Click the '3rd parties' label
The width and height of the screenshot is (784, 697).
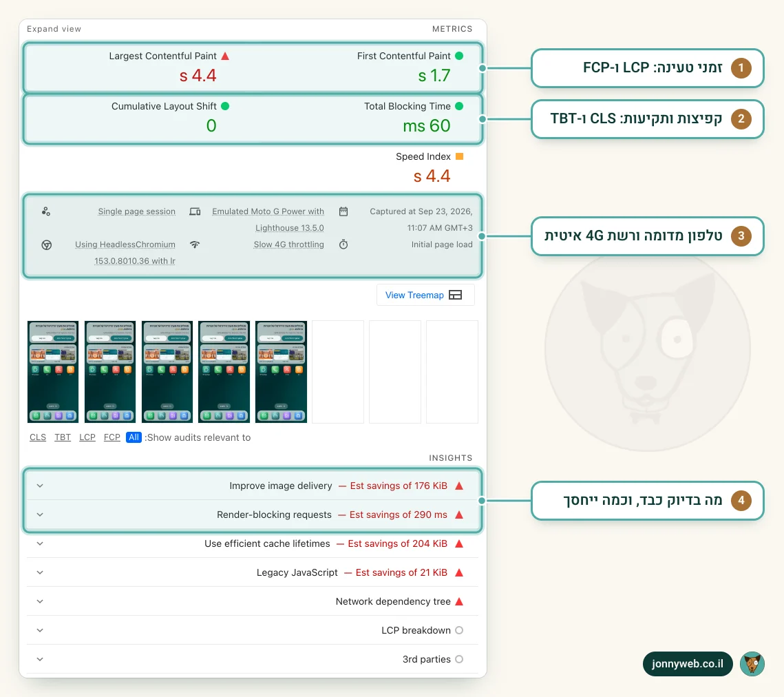click(x=427, y=660)
